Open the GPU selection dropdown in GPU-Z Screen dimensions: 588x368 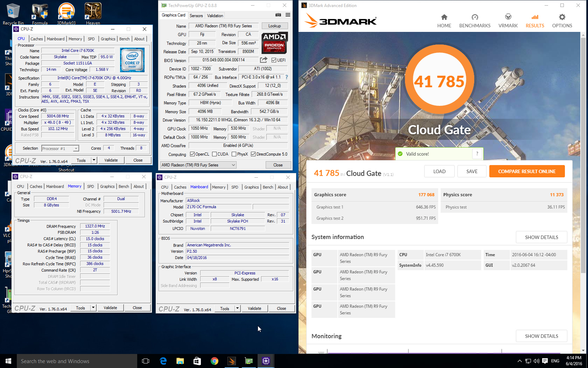pyautogui.click(x=198, y=165)
